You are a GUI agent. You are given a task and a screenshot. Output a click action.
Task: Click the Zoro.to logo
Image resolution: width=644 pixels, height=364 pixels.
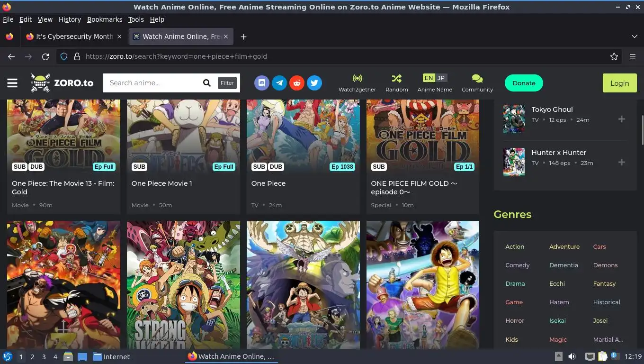pyautogui.click(x=62, y=83)
